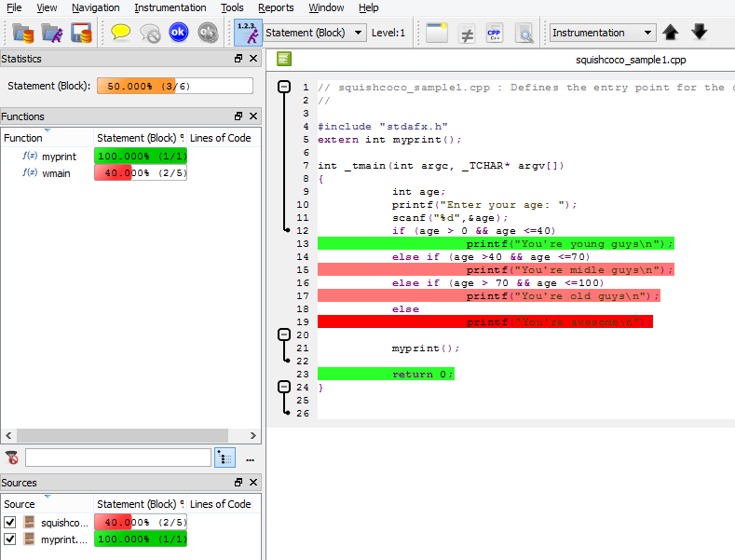Open the Instrumentation navigation dropdown

603,33
